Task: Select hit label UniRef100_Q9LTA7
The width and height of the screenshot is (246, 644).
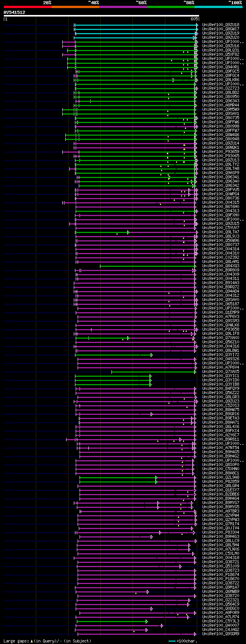Action: [x=221, y=232]
